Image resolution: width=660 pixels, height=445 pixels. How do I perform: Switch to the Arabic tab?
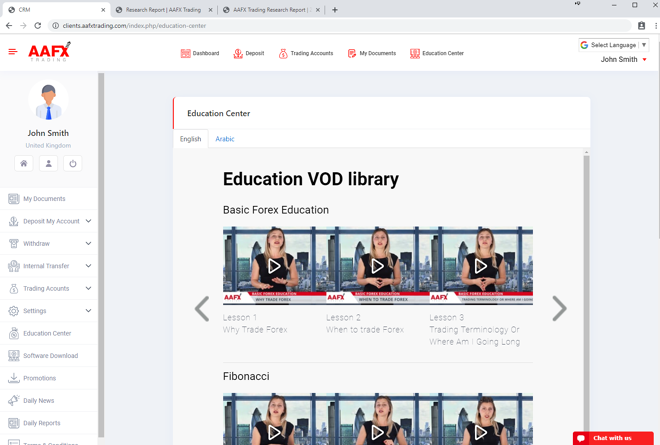pyautogui.click(x=225, y=139)
